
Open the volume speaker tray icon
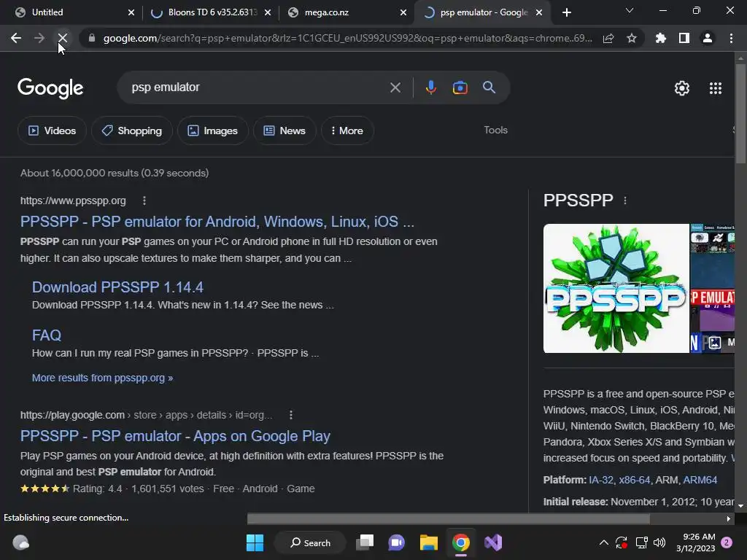tap(659, 542)
